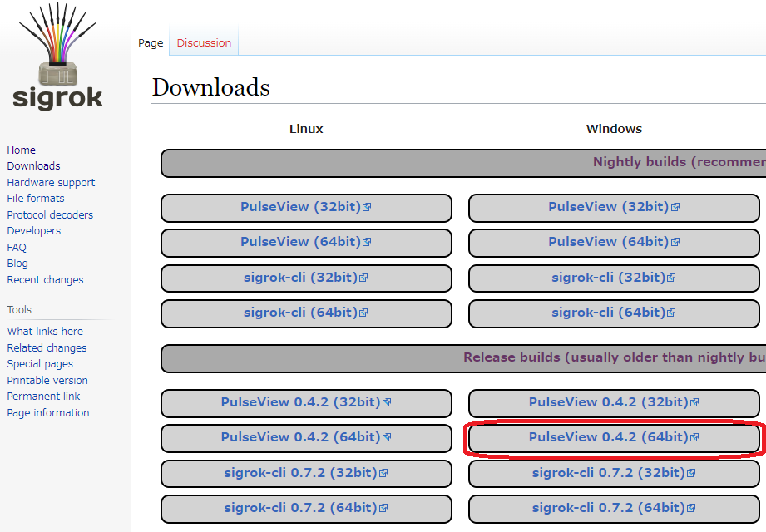The width and height of the screenshot is (766, 532).
Task: Download Linux nightly PulseView (64bit)
Action: (x=306, y=242)
